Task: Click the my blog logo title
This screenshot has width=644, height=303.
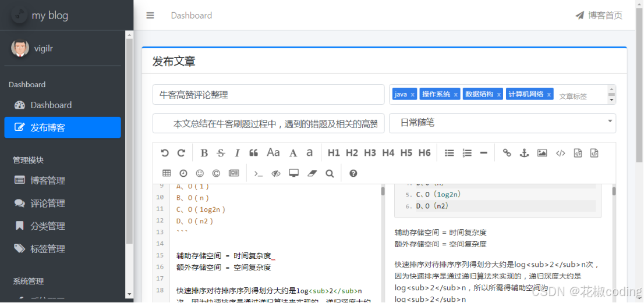Action: coord(49,16)
